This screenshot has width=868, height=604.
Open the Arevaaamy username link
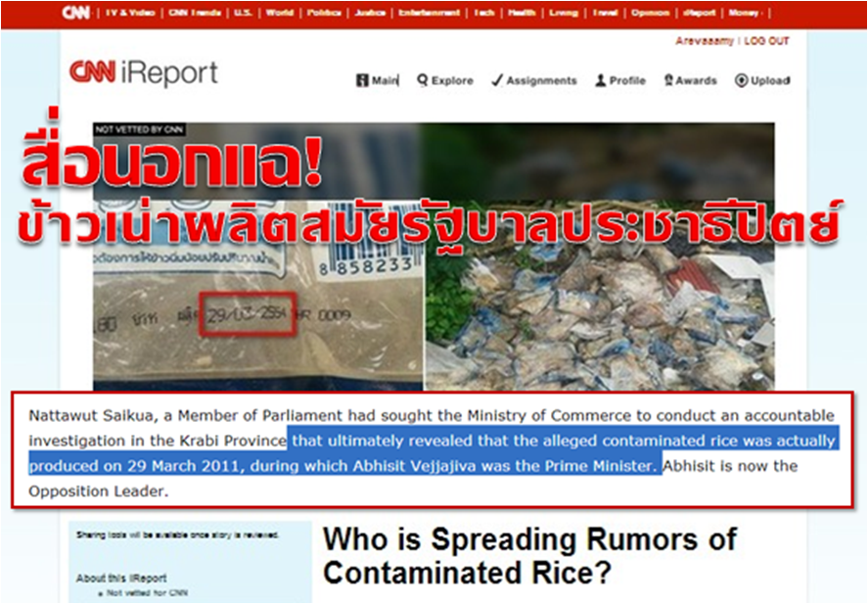pos(705,41)
